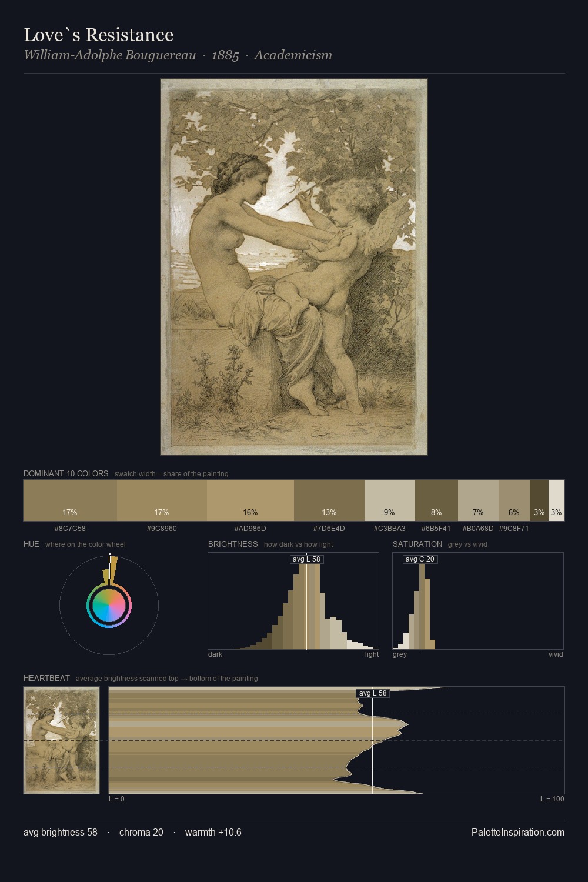
Task: Click the darkest brown 3% swatch
Action: 539,500
